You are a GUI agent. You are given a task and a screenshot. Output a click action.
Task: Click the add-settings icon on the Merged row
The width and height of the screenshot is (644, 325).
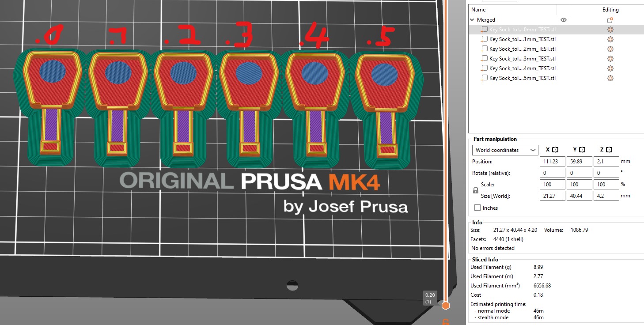point(610,20)
